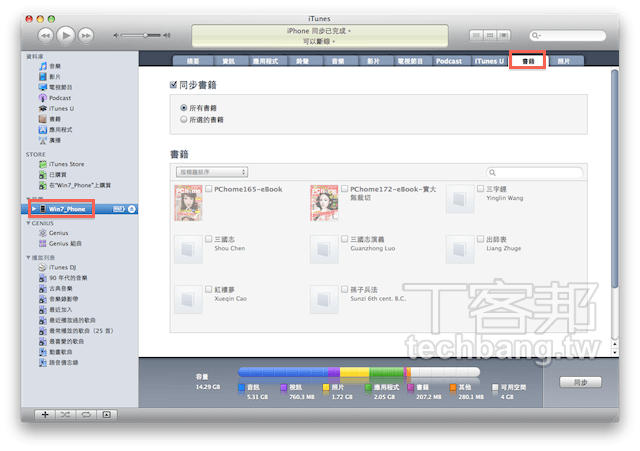Switch to Cover Flow view button
640x451 pixels.
[504, 36]
